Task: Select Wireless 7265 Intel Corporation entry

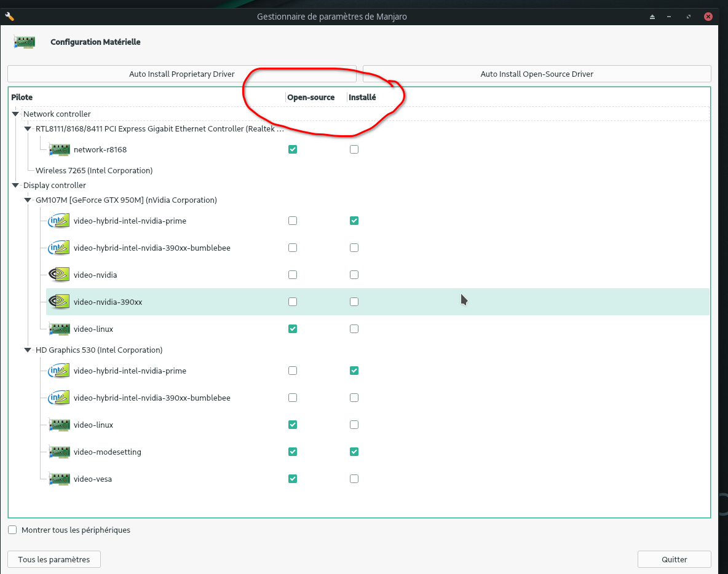Action: (x=94, y=171)
